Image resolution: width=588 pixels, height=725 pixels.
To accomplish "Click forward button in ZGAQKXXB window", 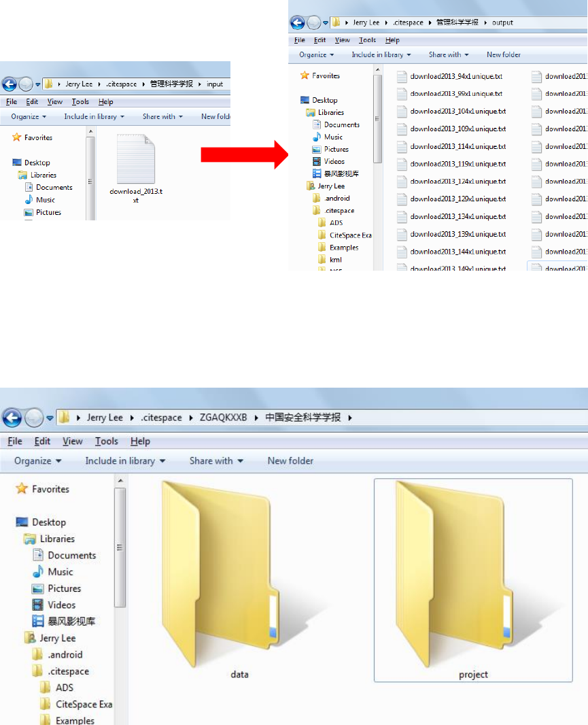I will pyautogui.click(x=34, y=418).
